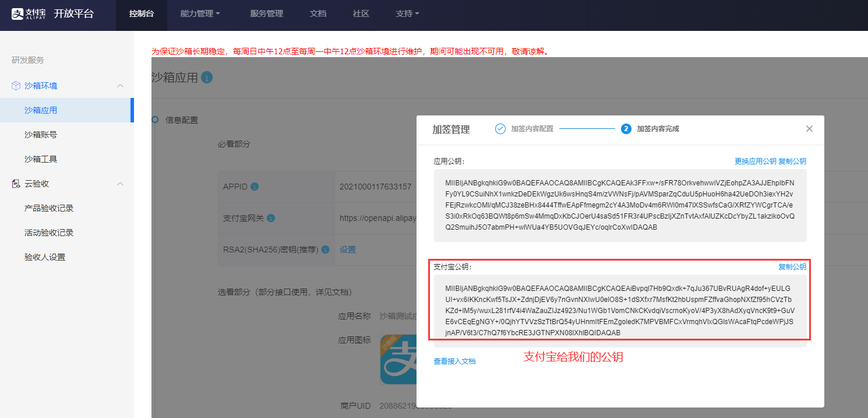Go to 服务管理 in top navigation
The image size is (868, 418).
pos(266,14)
